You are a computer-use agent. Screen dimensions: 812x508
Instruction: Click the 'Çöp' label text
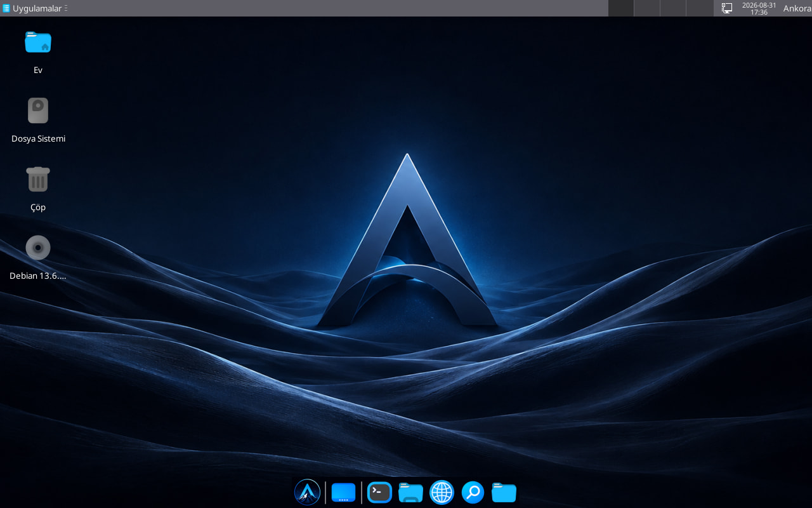(x=38, y=207)
